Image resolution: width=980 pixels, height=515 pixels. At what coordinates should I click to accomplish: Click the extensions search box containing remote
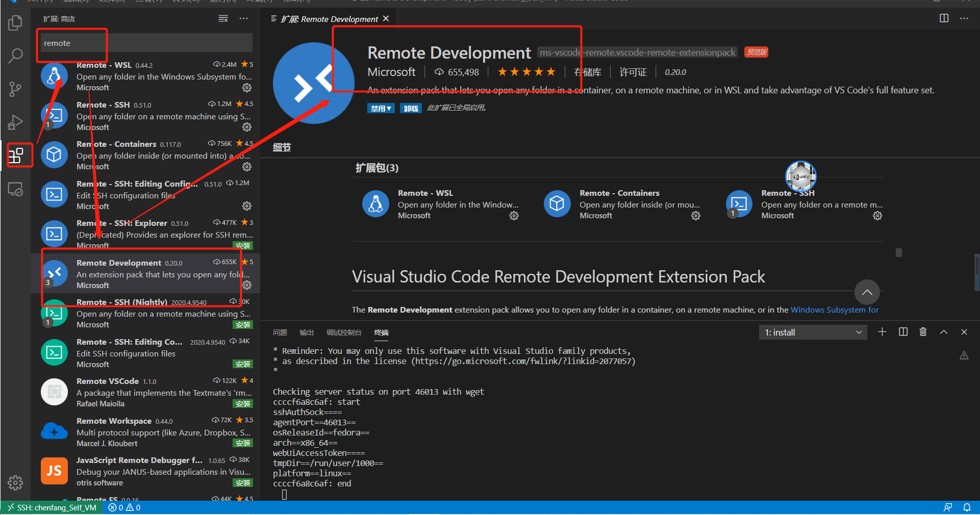tap(146, 43)
